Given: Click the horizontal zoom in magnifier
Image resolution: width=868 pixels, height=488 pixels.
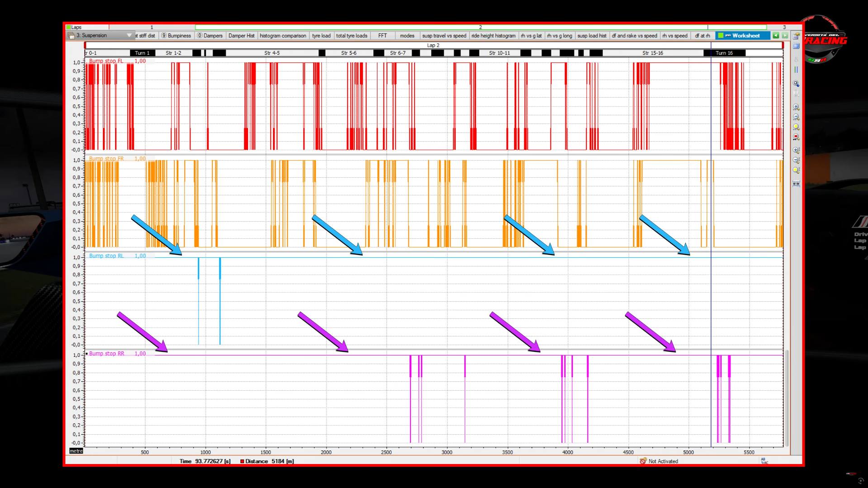Looking at the screenshot, I should (x=796, y=107).
